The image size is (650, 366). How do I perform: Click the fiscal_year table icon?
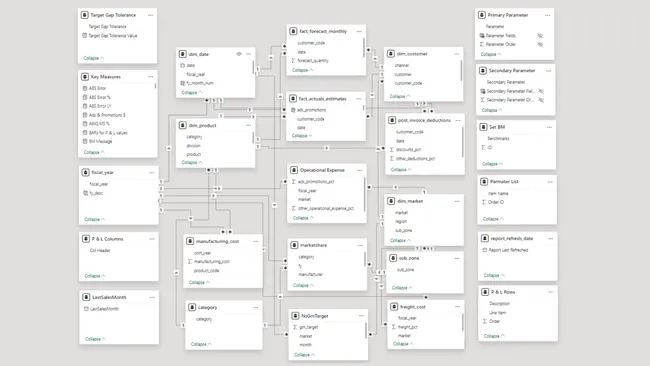click(86, 172)
